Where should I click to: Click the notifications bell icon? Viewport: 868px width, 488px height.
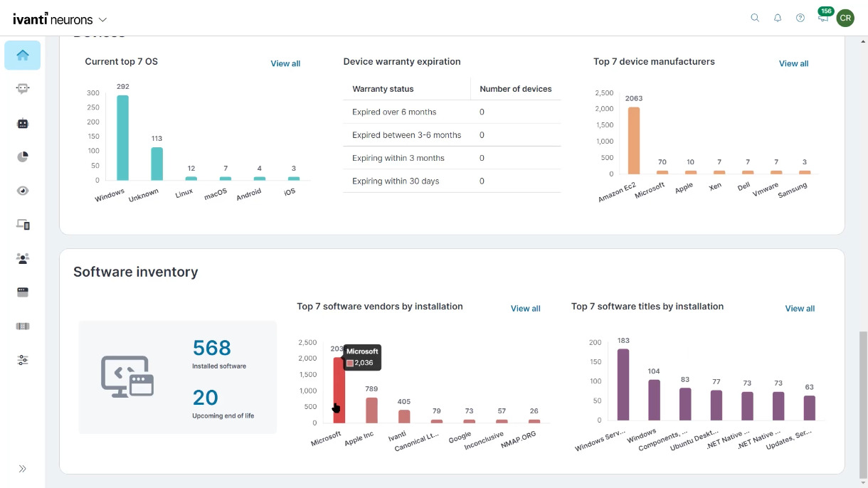coord(778,18)
